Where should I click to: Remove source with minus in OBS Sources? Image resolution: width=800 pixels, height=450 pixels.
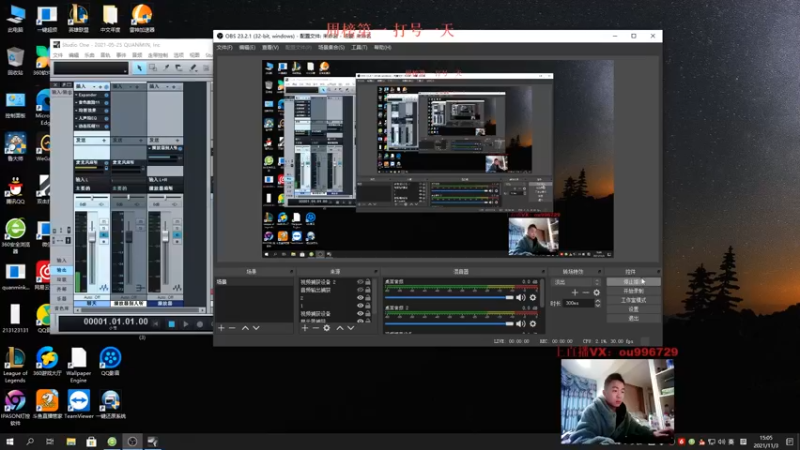315,328
